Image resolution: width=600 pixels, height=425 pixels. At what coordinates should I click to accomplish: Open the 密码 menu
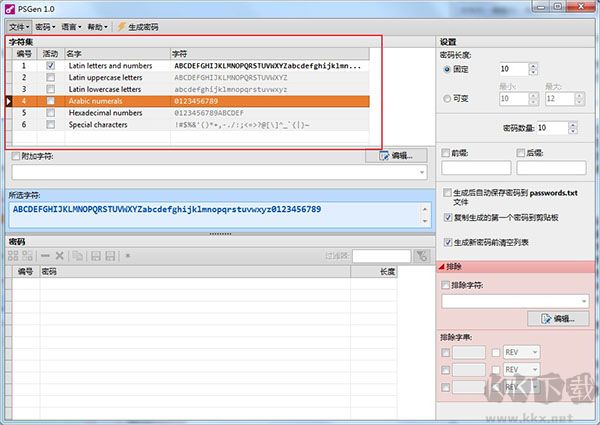pos(45,27)
